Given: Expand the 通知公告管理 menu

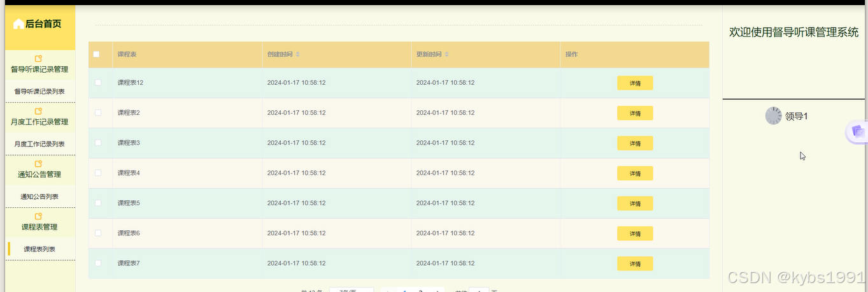Looking at the screenshot, I should coord(39,175).
